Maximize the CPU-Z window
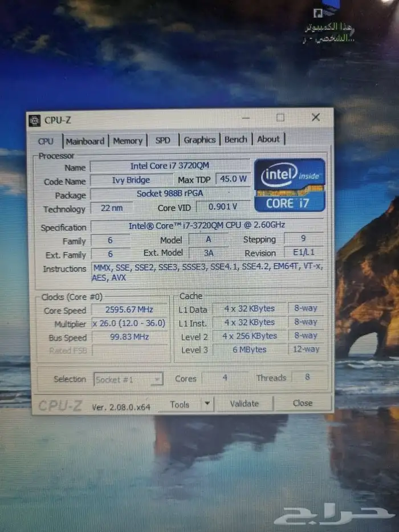This screenshot has height=532, width=399. (280, 117)
